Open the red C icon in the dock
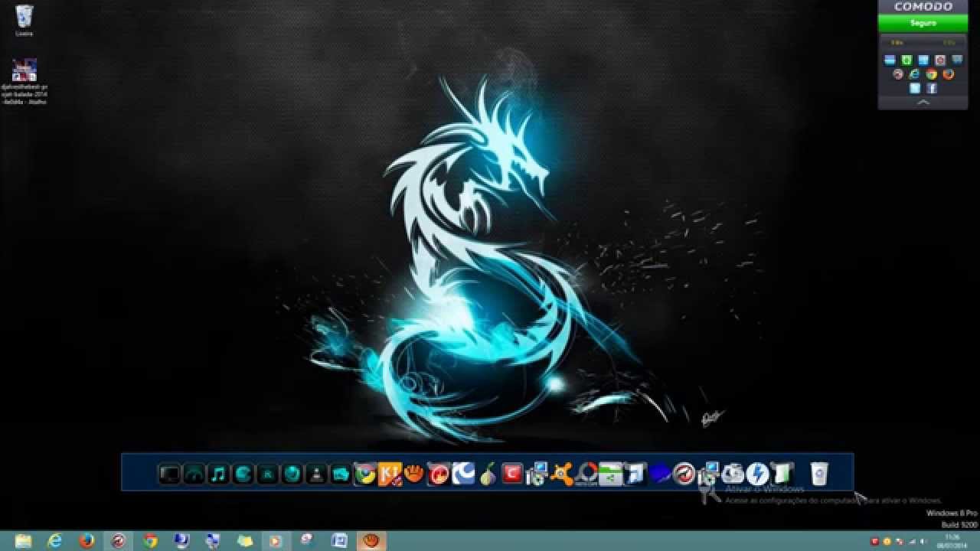 click(x=512, y=474)
